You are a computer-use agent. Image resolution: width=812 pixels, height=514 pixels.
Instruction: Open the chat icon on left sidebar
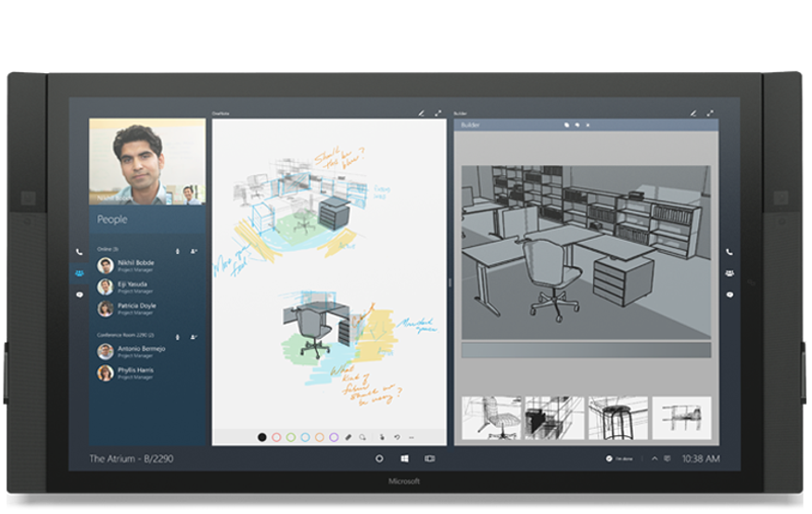[x=79, y=295]
